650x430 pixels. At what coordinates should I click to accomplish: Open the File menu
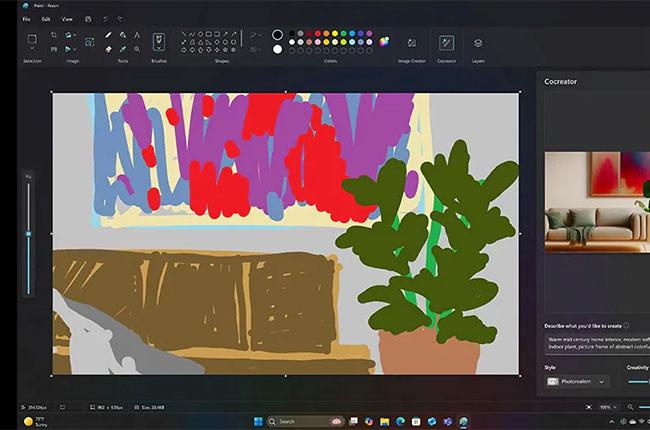(x=27, y=19)
